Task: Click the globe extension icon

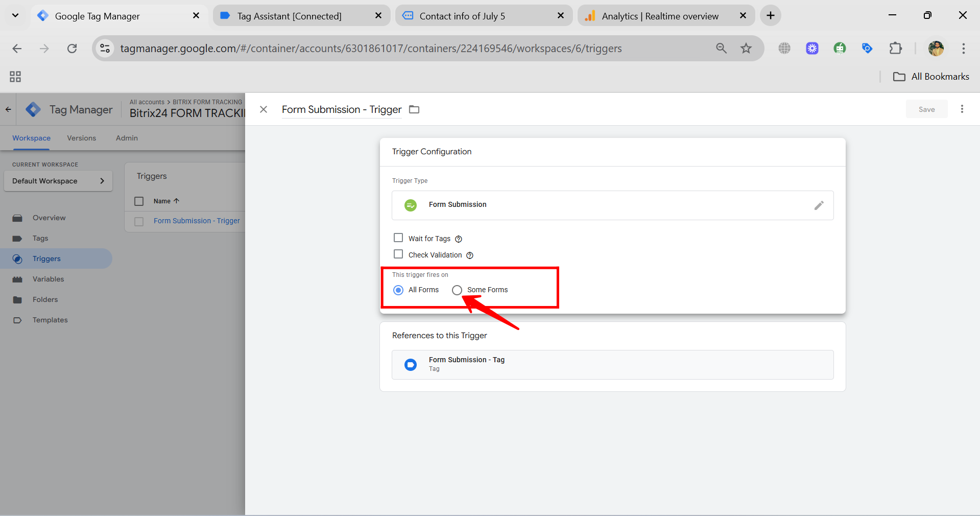Action: coord(784,49)
